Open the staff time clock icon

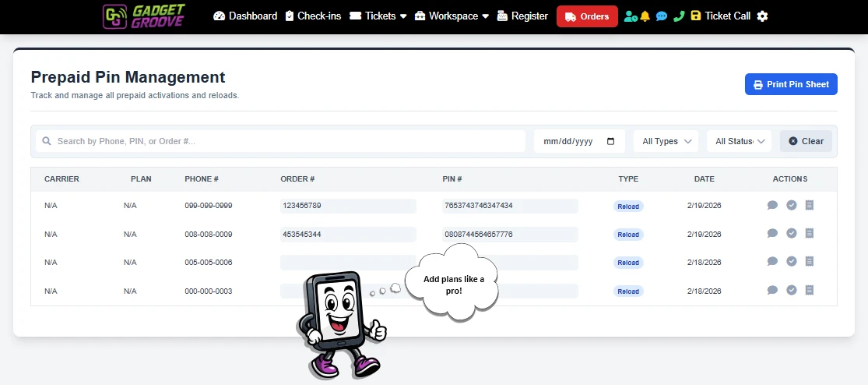pyautogui.click(x=630, y=16)
